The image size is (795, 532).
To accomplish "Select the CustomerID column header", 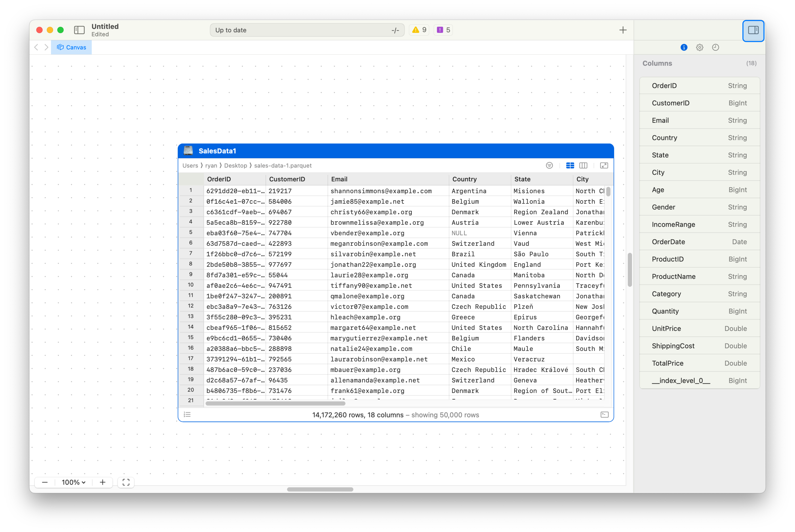I will point(297,179).
